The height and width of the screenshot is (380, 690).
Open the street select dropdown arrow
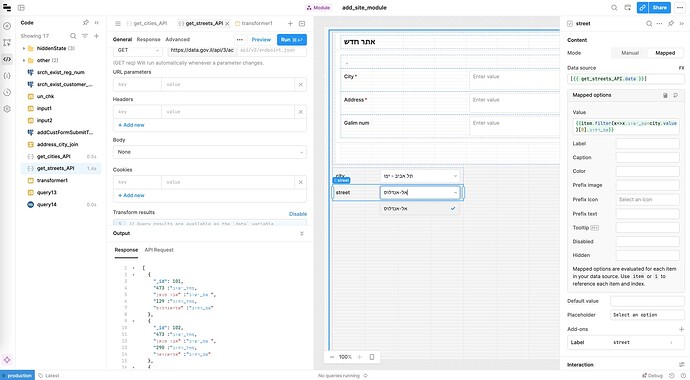tap(455, 193)
